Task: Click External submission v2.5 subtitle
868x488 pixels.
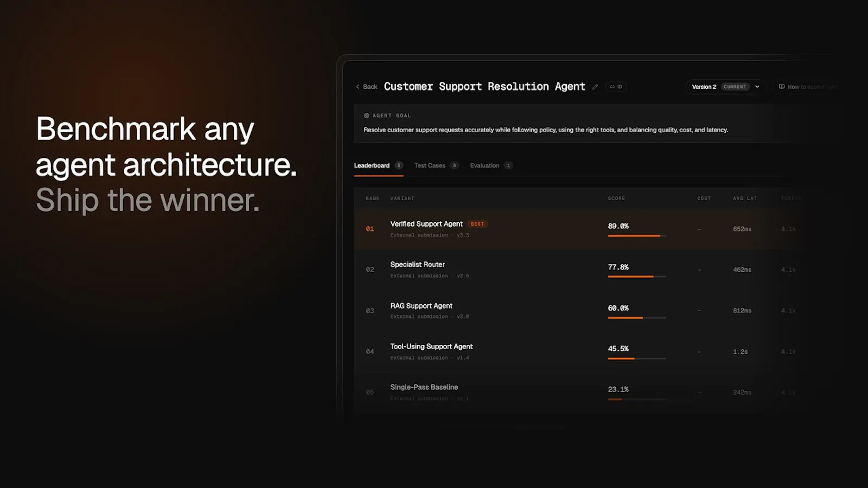Action: pos(430,276)
